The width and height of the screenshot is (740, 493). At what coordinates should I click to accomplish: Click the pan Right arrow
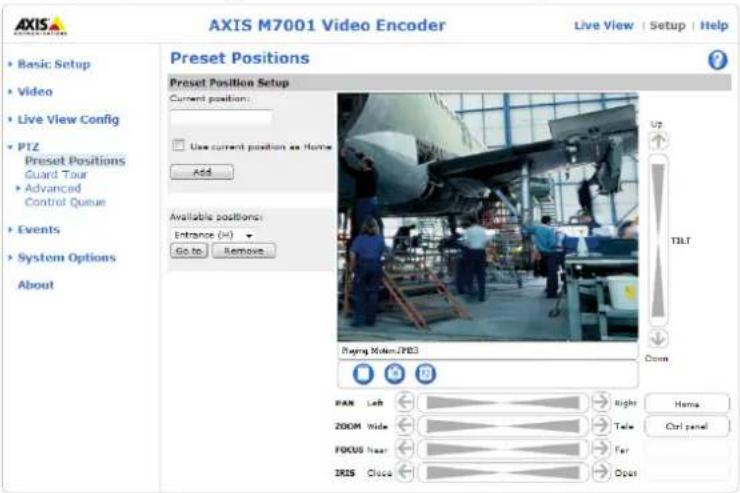click(601, 402)
